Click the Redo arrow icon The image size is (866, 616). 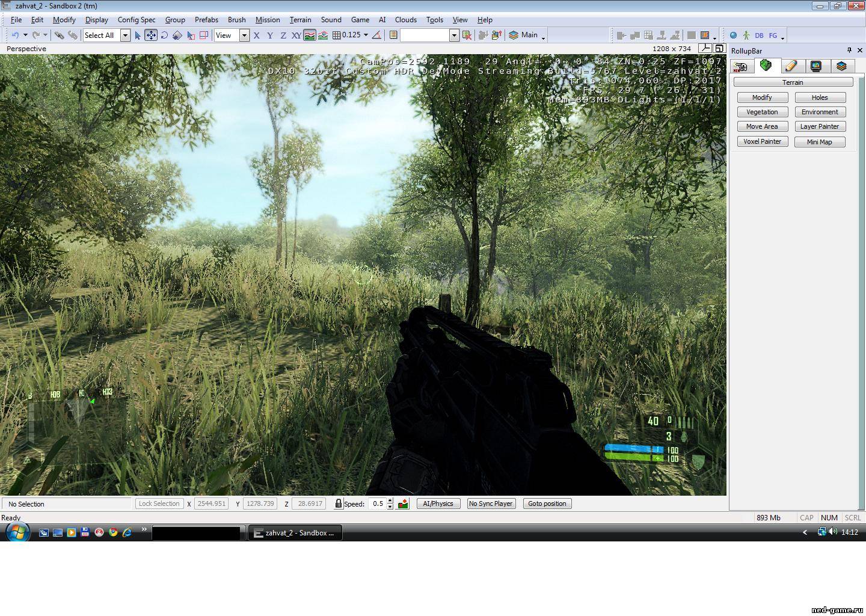[x=35, y=35]
